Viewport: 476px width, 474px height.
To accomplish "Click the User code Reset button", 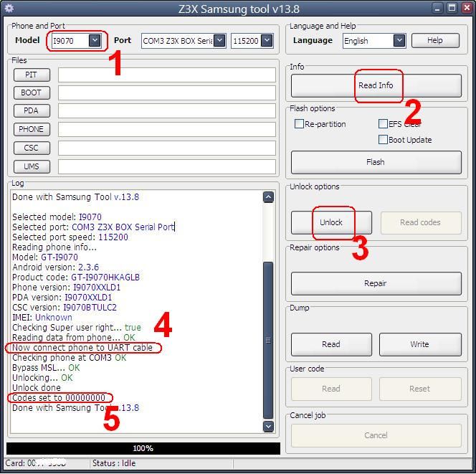I will [x=420, y=389].
